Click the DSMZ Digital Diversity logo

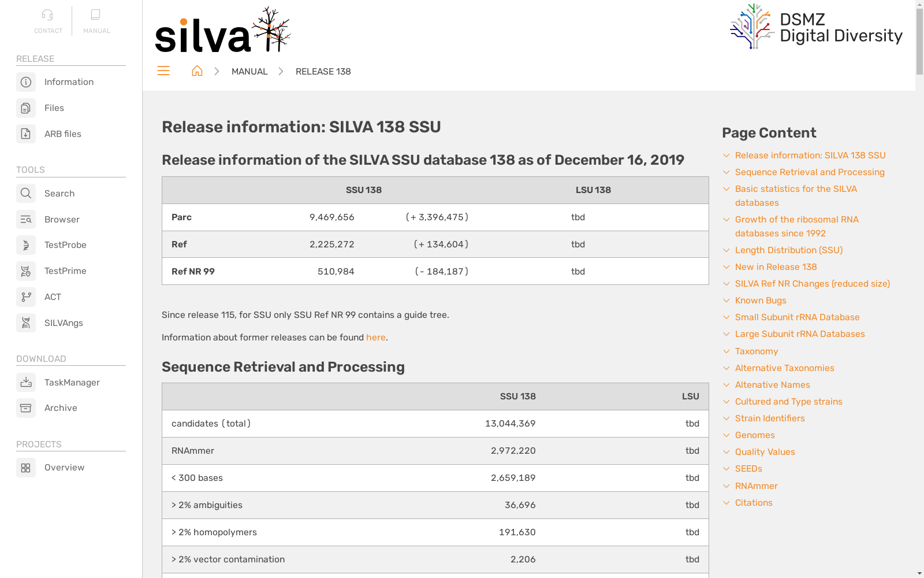[816, 27]
